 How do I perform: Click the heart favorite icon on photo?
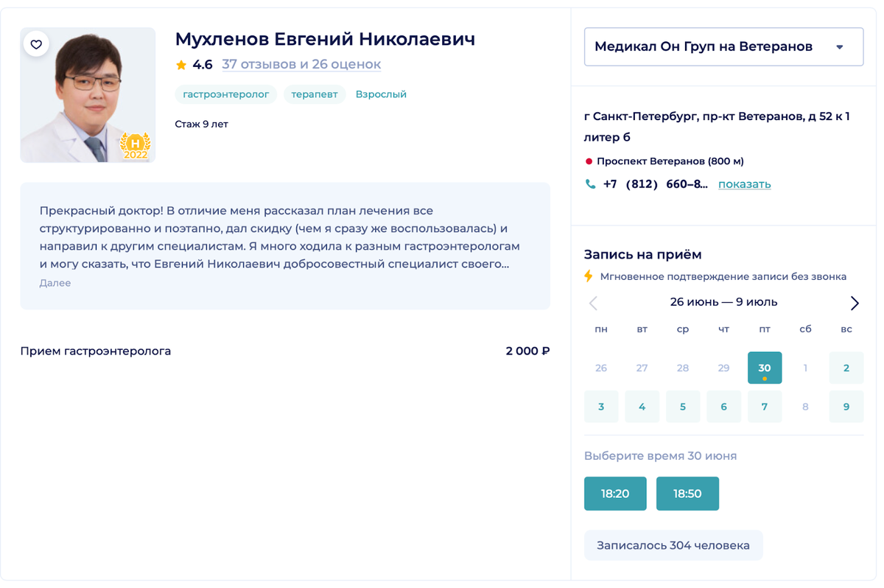pyautogui.click(x=36, y=44)
